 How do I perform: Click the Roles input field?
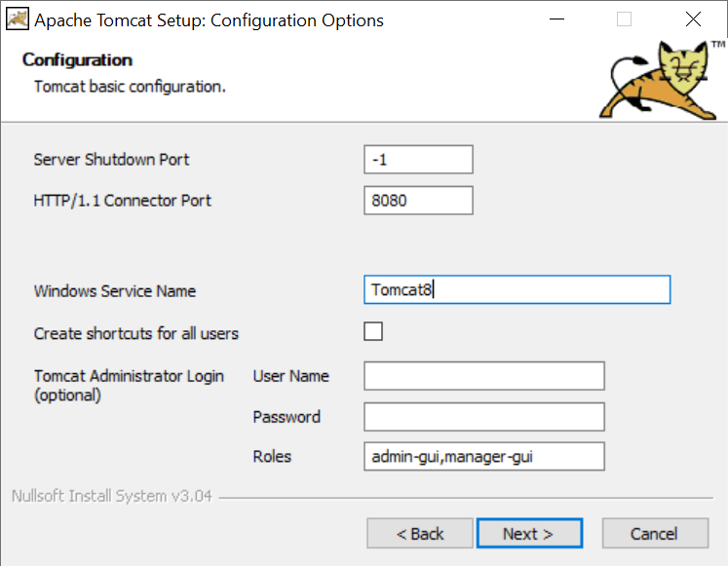click(x=484, y=457)
